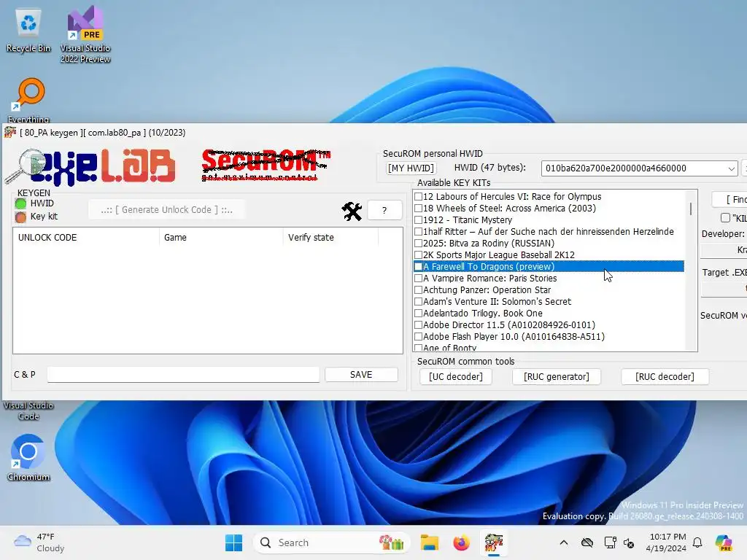Show hidden system tray icons chevron

(x=564, y=542)
